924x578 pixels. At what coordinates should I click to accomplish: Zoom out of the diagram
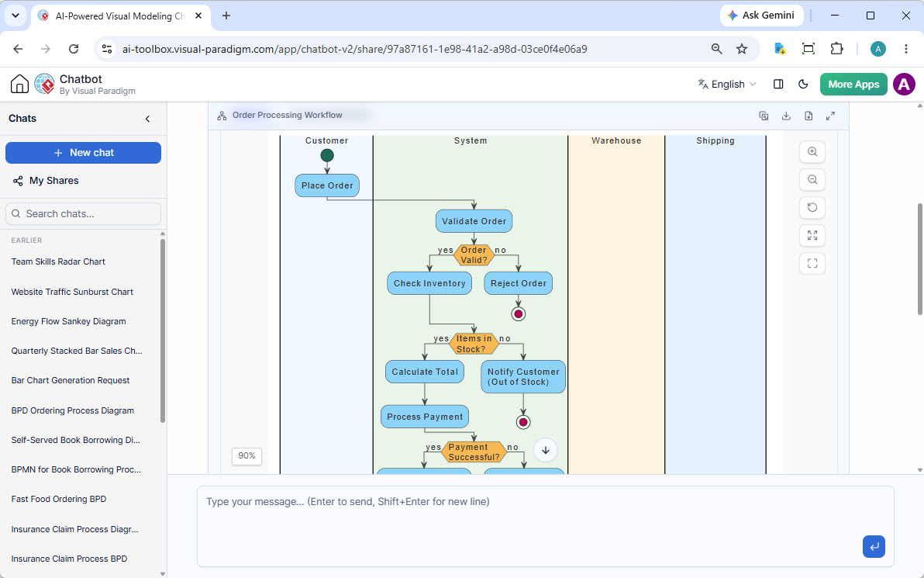pos(812,179)
